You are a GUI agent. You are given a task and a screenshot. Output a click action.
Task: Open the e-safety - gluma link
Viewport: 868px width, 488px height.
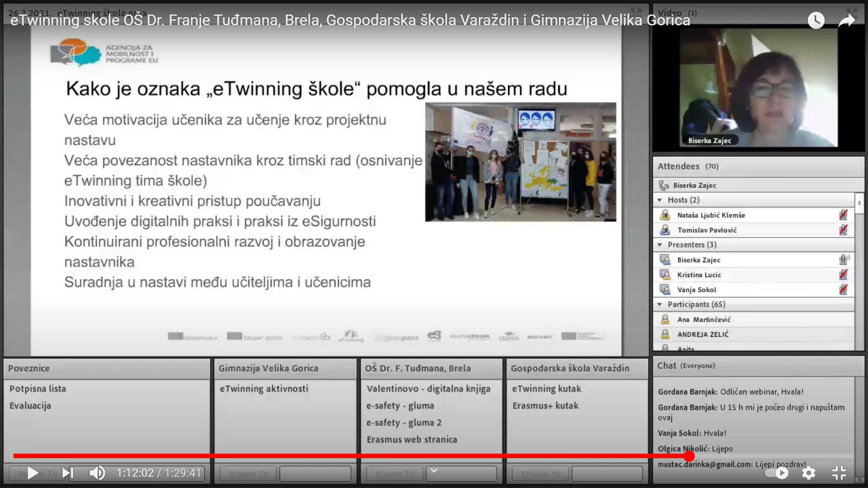pyautogui.click(x=400, y=405)
